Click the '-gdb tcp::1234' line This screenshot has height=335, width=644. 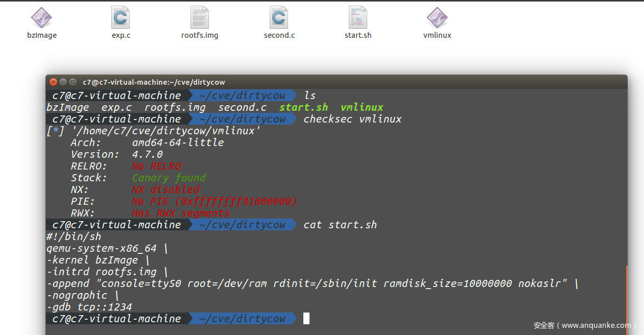(x=89, y=307)
